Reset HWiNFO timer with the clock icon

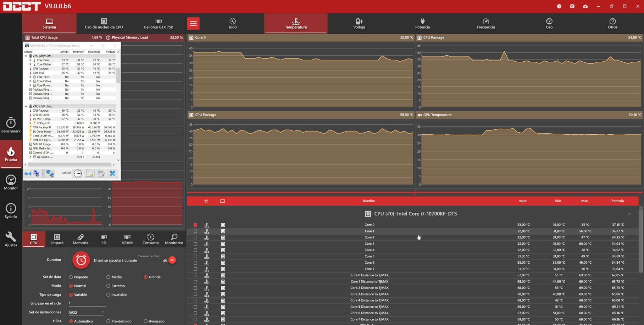[x=78, y=173]
